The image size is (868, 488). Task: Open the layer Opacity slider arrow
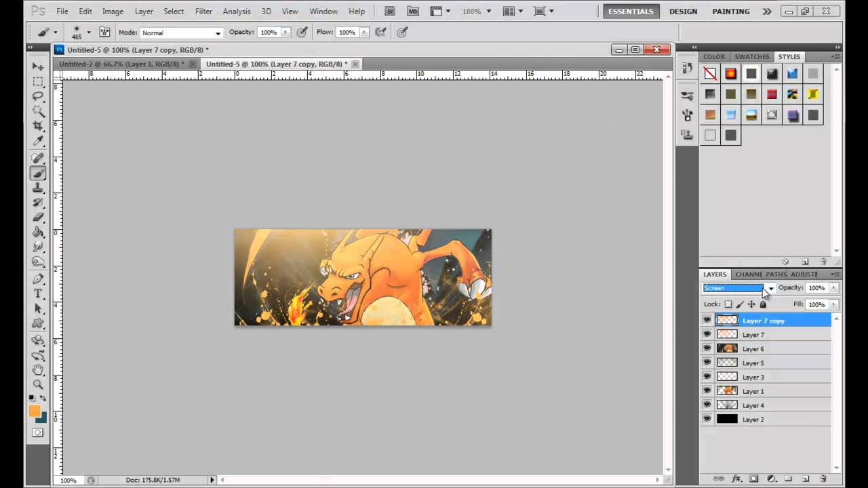coord(833,288)
